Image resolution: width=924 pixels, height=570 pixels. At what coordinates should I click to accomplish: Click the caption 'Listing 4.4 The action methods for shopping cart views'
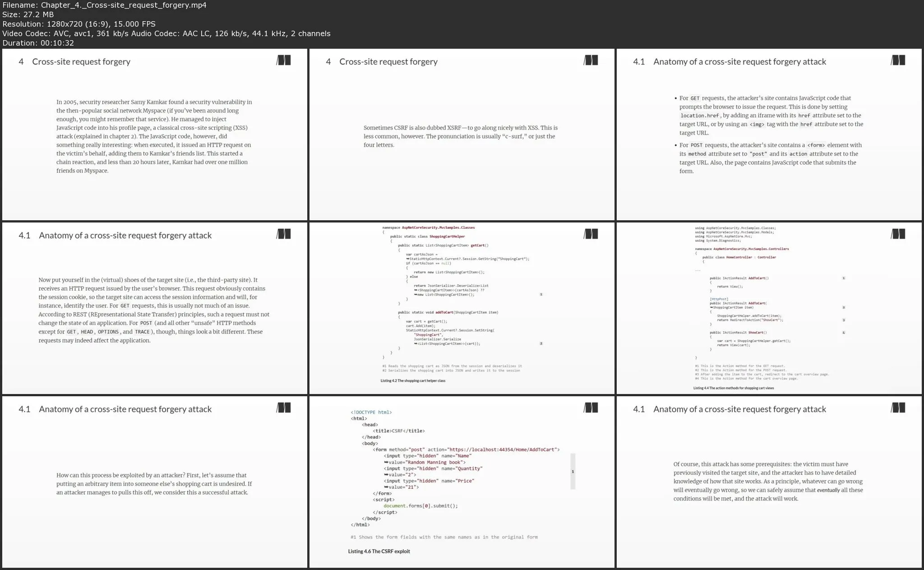734,388
